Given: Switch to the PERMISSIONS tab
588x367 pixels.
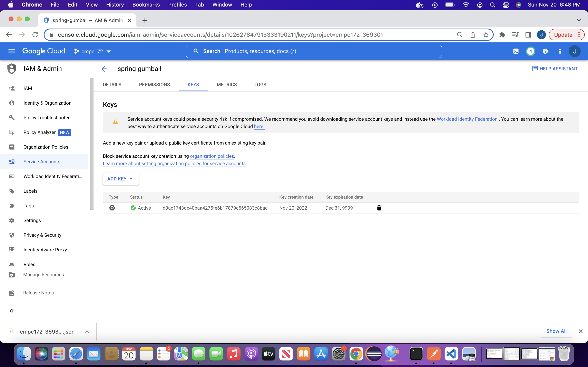Looking at the screenshot, I should point(154,85).
